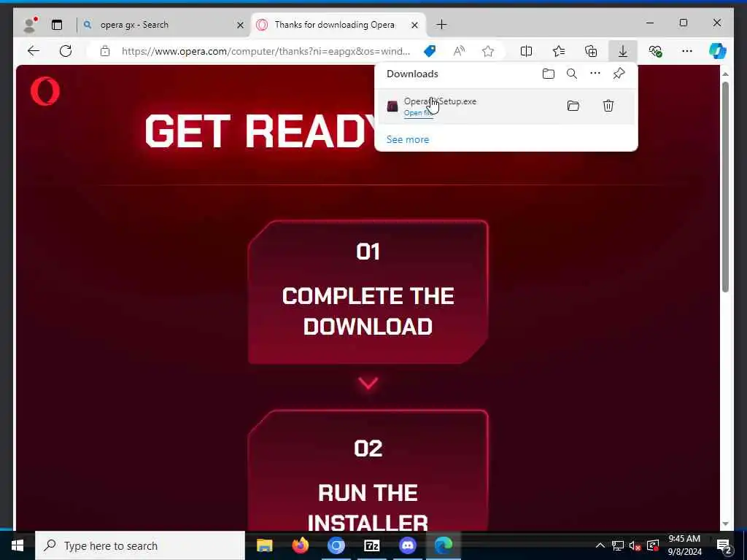The height and width of the screenshot is (560, 747).
Task: Delete the OperaGXSetup.exe download entry
Action: pos(608,106)
